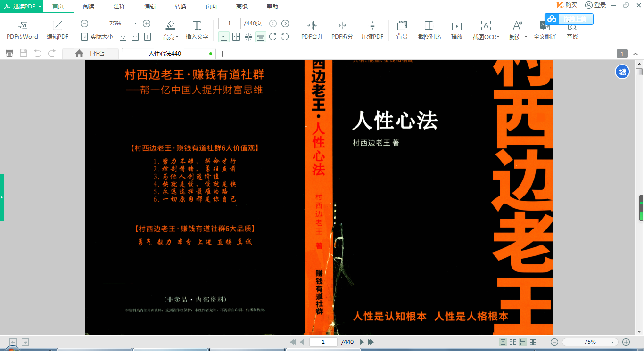Click the 截图OCR tool
Viewport: 644px width, 351px height.
[x=485, y=30]
